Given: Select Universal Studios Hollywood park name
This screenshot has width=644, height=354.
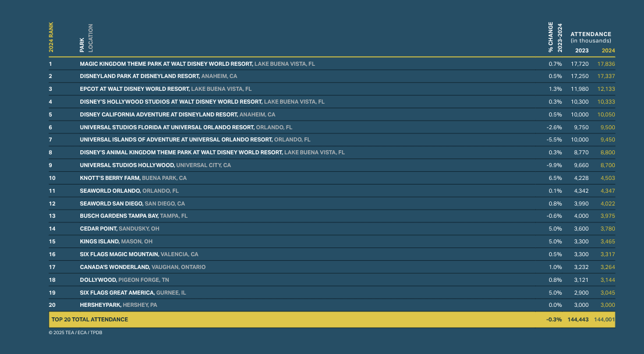Looking at the screenshot, I should 127,165.
